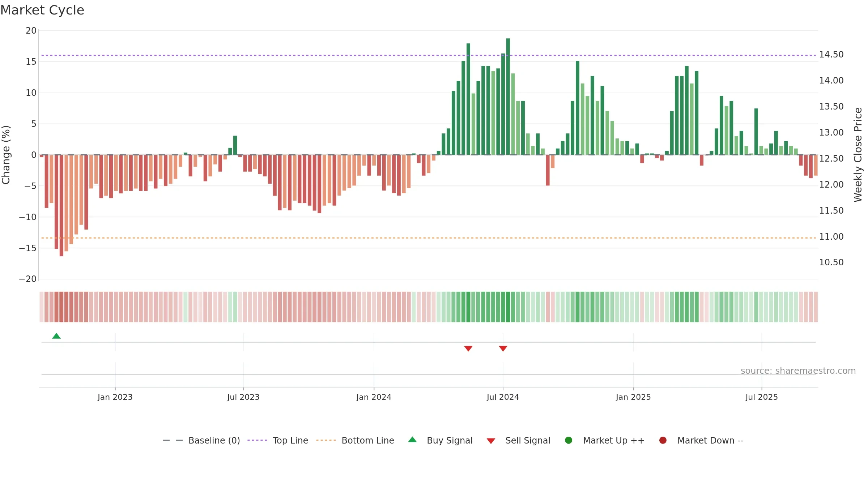Click the Sell Signal marker at Jul 2024
The image size is (868, 488).
click(x=503, y=348)
